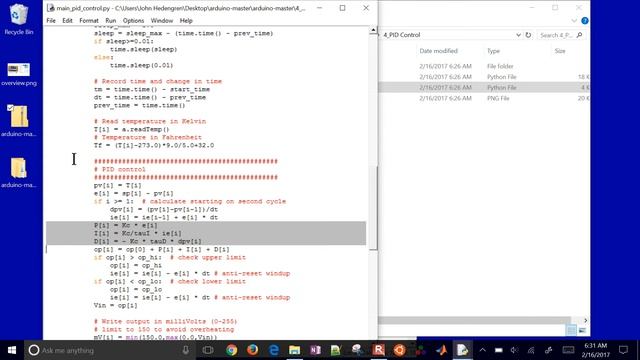Click the IDLE scrollbar up arrow

click(373, 30)
